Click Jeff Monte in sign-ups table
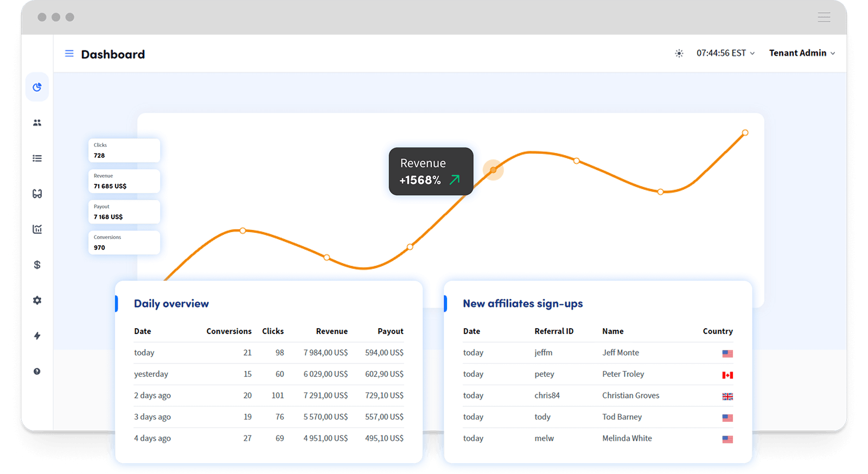The width and height of the screenshot is (868, 474). coord(620,353)
